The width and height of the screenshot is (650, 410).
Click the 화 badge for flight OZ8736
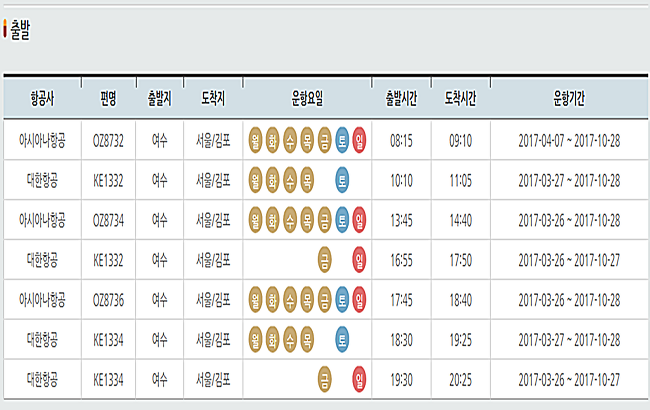click(x=272, y=300)
